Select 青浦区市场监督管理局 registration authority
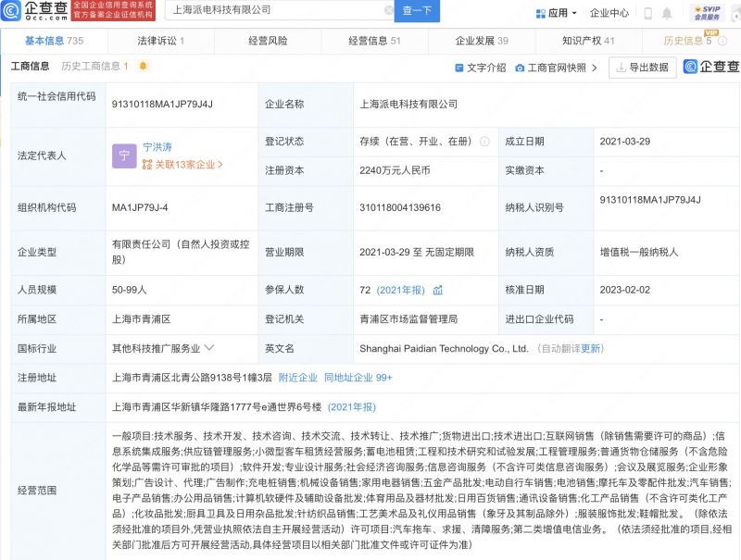Viewport: 741px width, 560px height. pos(408,319)
